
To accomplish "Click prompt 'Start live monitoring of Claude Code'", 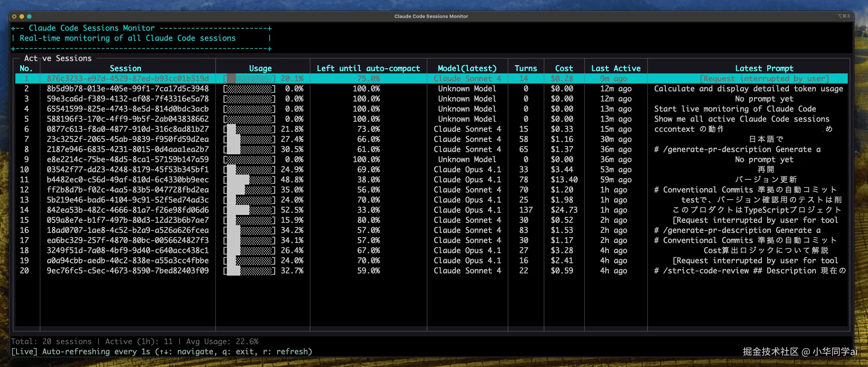I will tap(735, 109).
